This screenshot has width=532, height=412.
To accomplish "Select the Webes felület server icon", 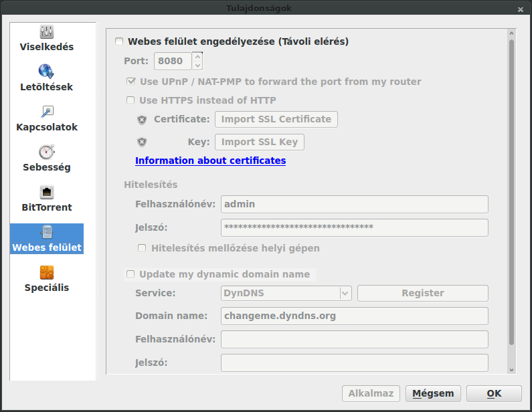I will pyautogui.click(x=46, y=232).
